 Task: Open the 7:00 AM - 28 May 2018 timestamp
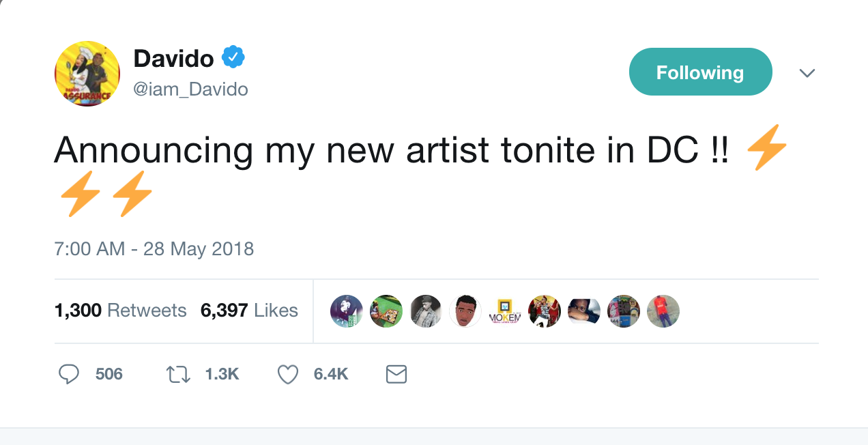[x=154, y=248]
